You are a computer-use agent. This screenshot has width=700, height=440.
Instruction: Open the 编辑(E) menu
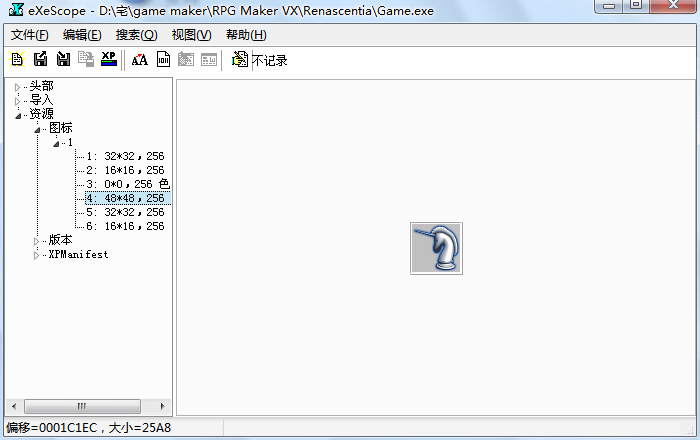click(82, 35)
